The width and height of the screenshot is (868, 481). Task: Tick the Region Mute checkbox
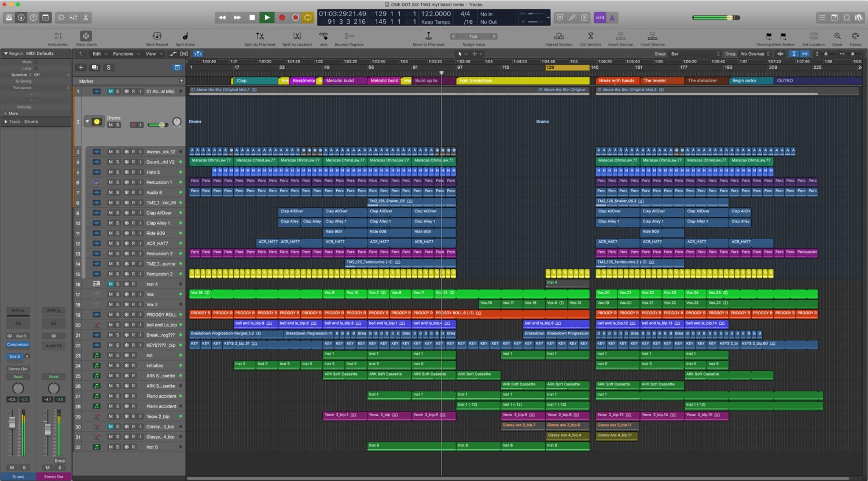click(36, 62)
